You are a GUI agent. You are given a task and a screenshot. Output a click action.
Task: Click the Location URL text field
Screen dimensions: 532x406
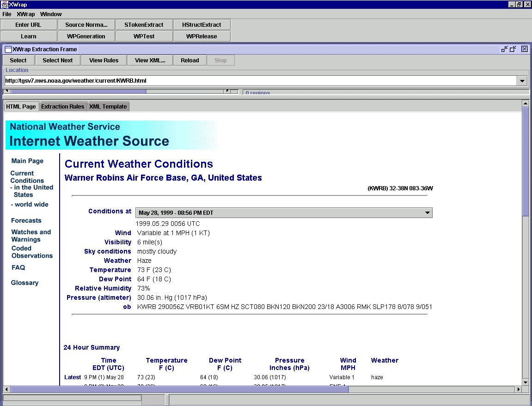click(x=259, y=81)
